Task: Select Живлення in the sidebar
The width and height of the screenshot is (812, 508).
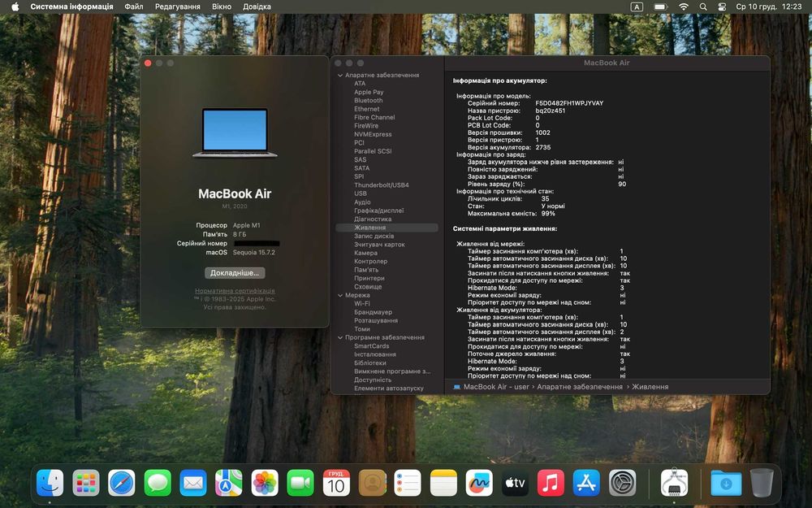Action: (x=387, y=228)
